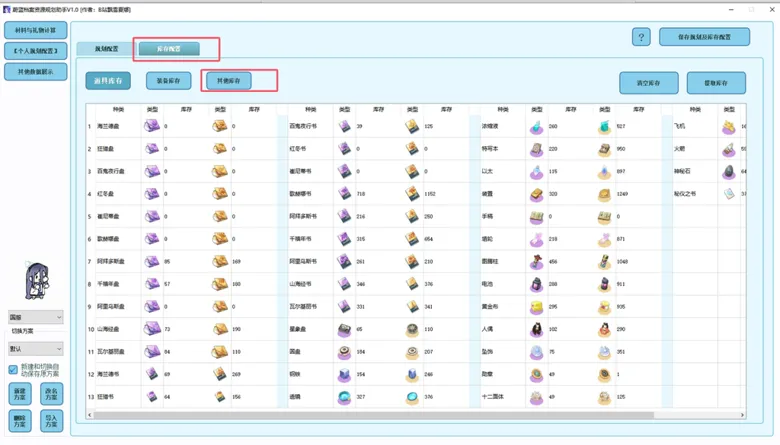
Task: Click the gold 人偶 doll icon
Action: [604, 329]
